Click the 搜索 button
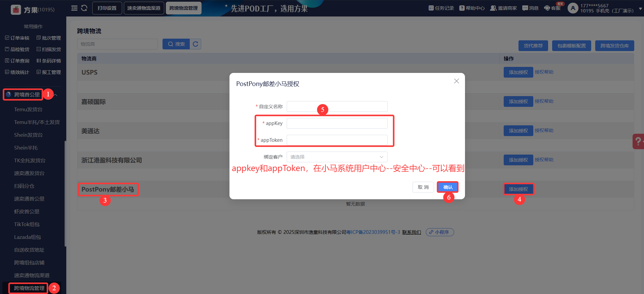This screenshot has width=644, height=294. pos(176,44)
